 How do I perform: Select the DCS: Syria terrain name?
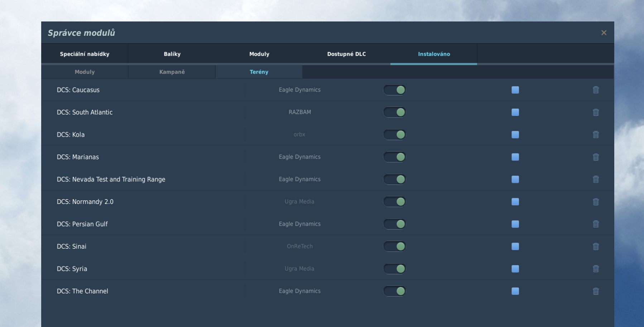(x=72, y=269)
